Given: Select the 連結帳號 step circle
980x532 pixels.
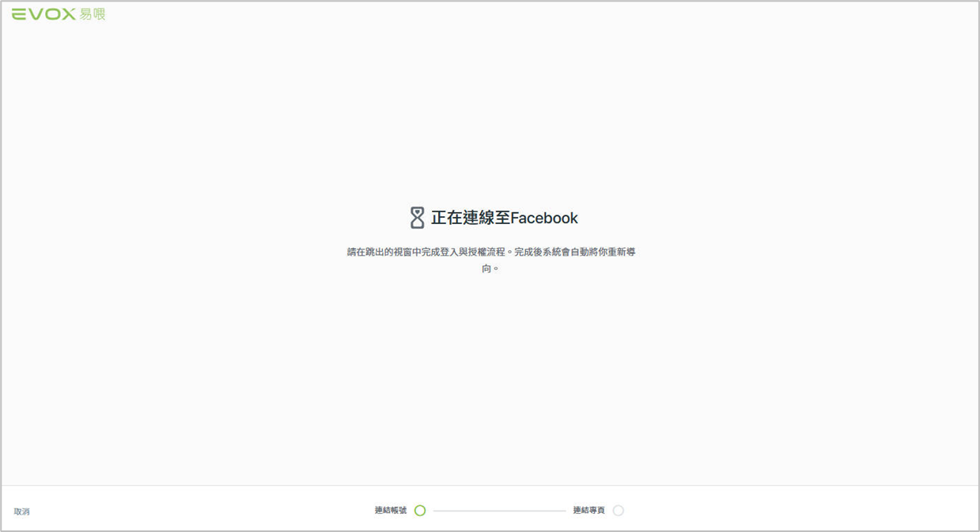Looking at the screenshot, I should pyautogui.click(x=420, y=511).
